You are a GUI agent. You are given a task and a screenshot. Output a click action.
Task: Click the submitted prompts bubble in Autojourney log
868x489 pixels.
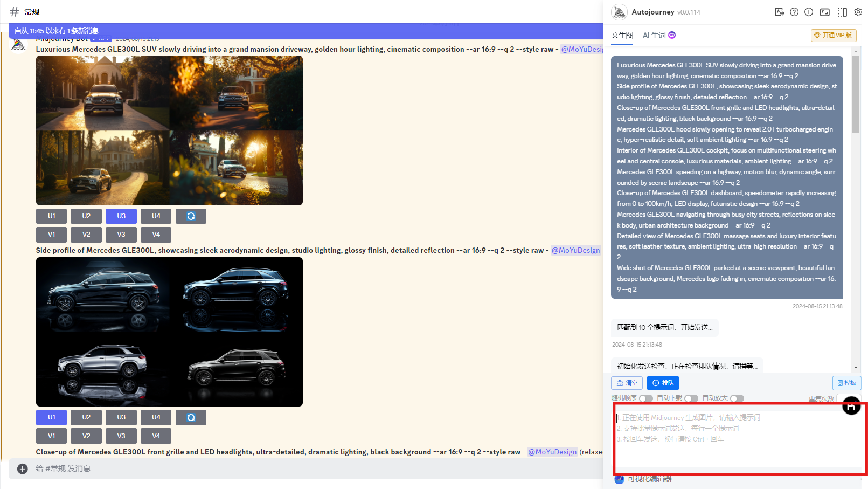click(x=727, y=177)
